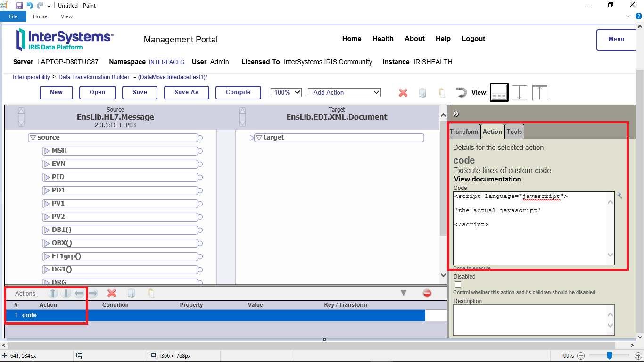Move action up with up arrow icon
This screenshot has height=362, width=644.
click(x=53, y=293)
